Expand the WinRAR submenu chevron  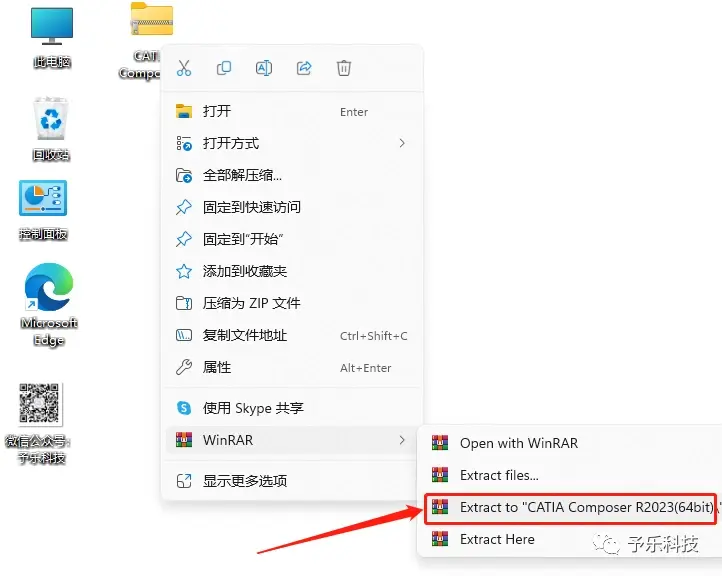coord(402,440)
